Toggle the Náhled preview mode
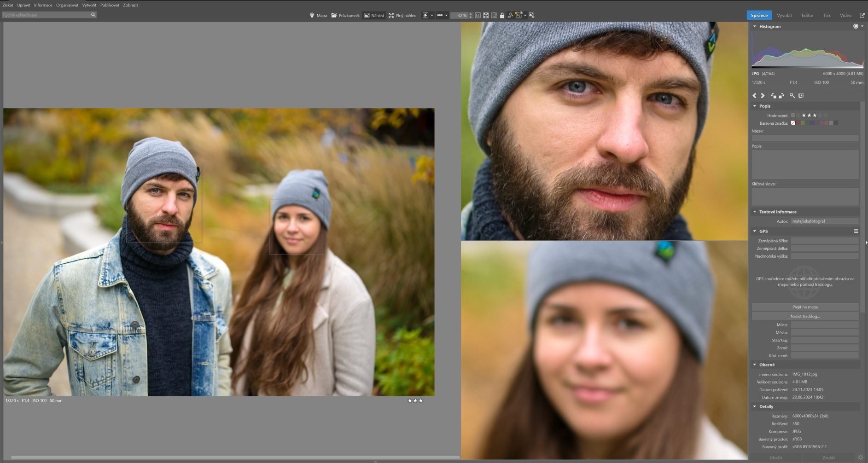 pyautogui.click(x=373, y=15)
